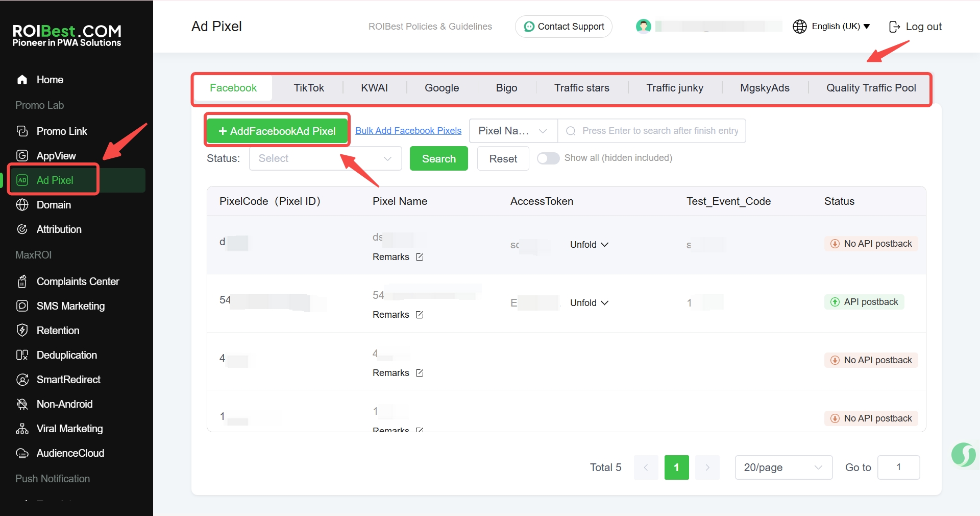Switch to the Facebook tab
The height and width of the screenshot is (516, 980).
click(233, 88)
